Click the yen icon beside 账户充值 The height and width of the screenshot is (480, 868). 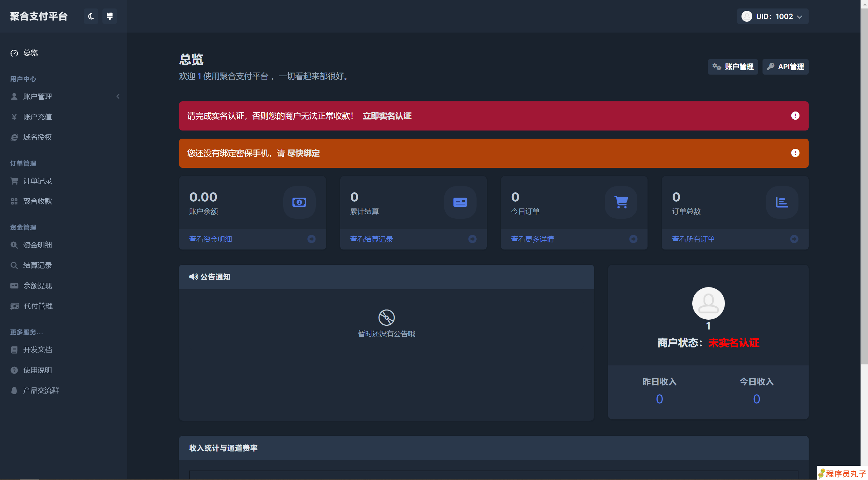(x=14, y=117)
